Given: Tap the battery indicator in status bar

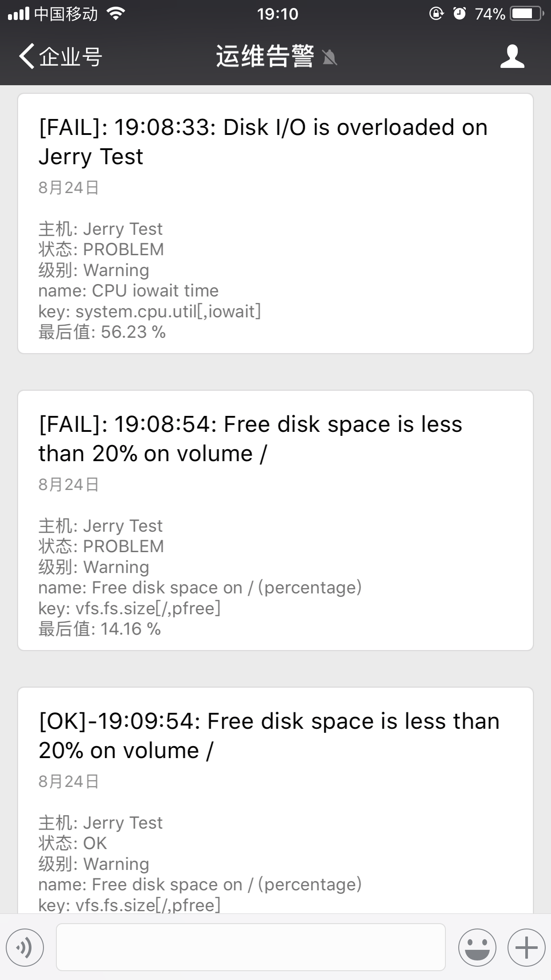Looking at the screenshot, I should click(527, 14).
